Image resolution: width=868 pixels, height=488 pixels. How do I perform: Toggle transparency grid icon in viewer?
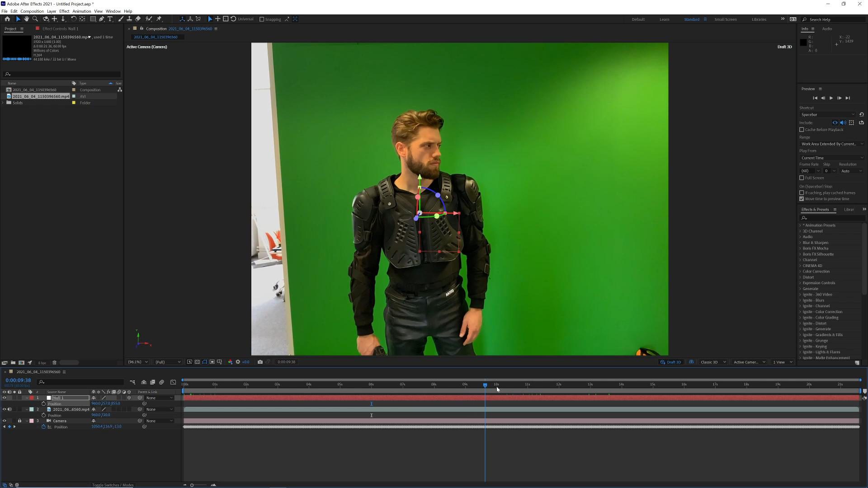(x=197, y=362)
